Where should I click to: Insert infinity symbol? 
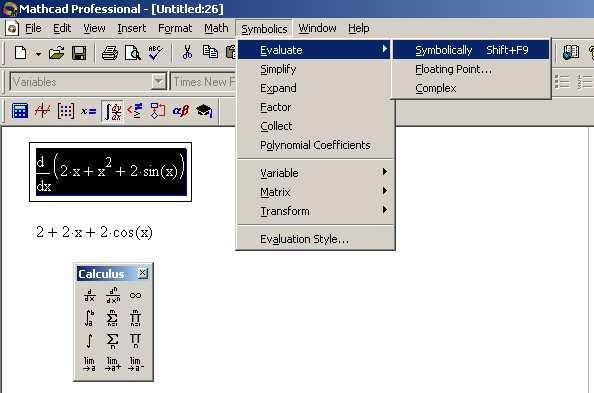tap(135, 295)
